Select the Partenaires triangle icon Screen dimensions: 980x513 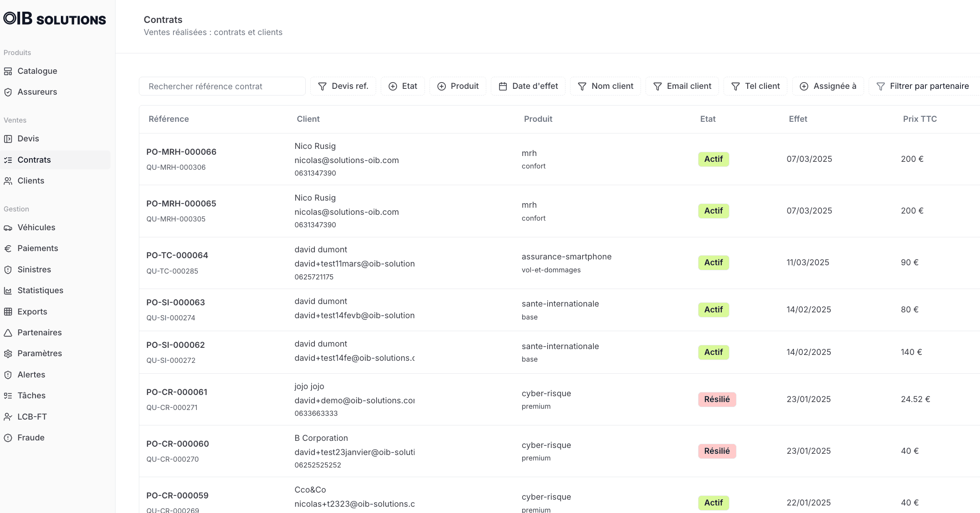[8, 332]
